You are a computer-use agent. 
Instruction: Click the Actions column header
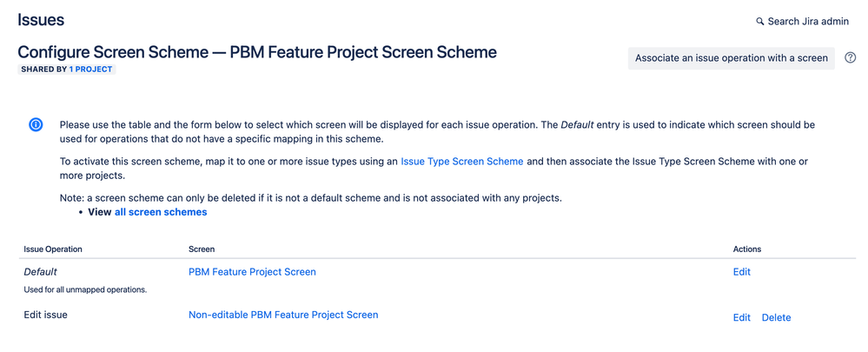[x=747, y=249]
